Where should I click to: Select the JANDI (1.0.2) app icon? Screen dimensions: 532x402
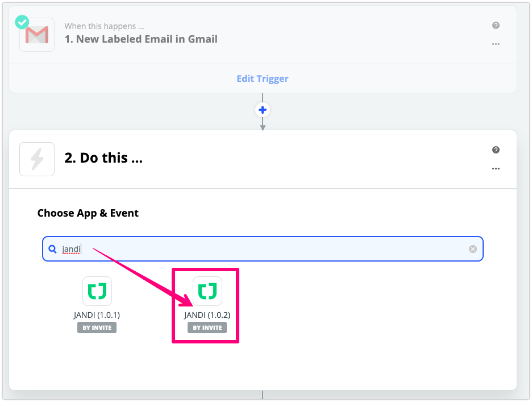[x=207, y=291]
